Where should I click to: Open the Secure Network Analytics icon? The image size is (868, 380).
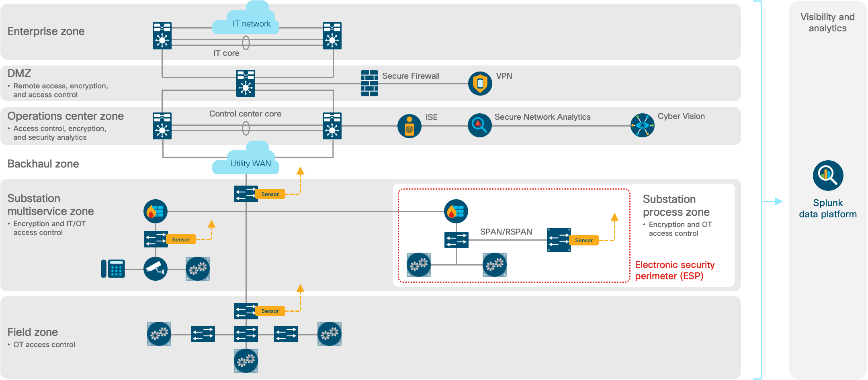tap(480, 125)
